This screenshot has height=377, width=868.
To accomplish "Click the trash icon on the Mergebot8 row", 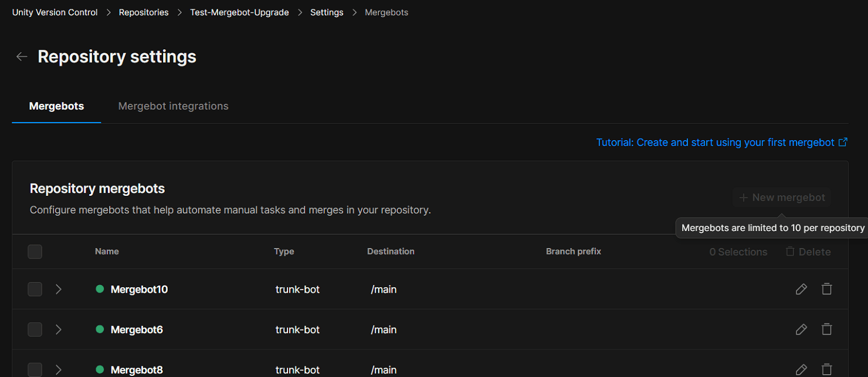I will click(827, 369).
